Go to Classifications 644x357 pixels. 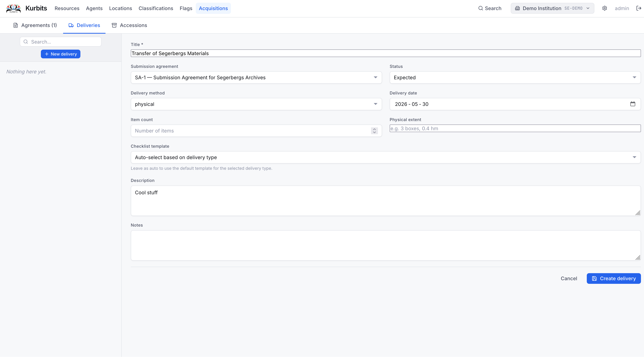pos(156,8)
